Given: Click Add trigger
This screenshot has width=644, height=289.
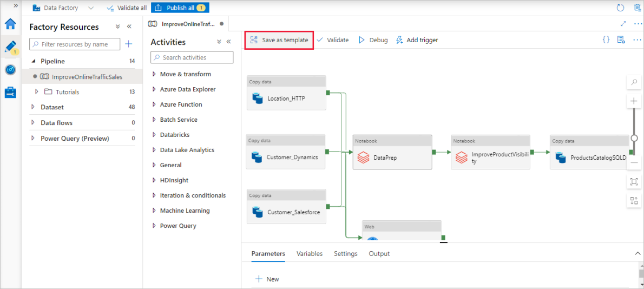Looking at the screenshot, I should coord(417,40).
